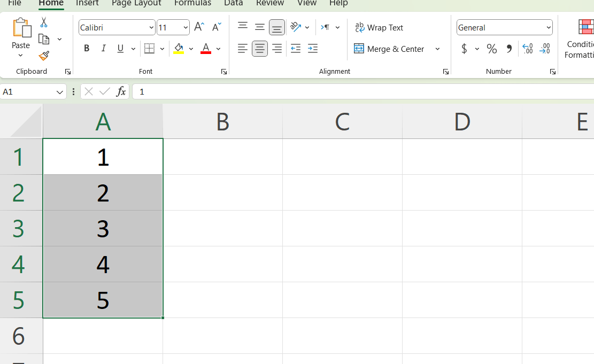
Task: Open font color dropdown arrow
Action: pos(218,49)
